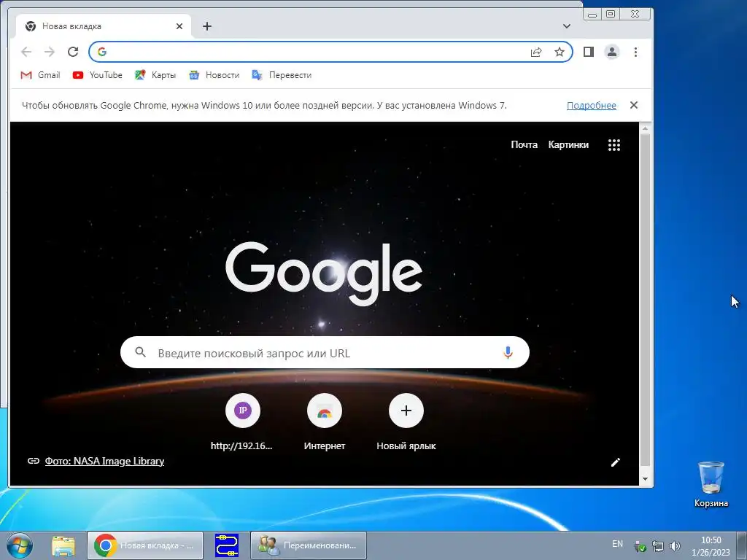Share this page via share icon
The width and height of the screenshot is (747, 560).
(536, 52)
